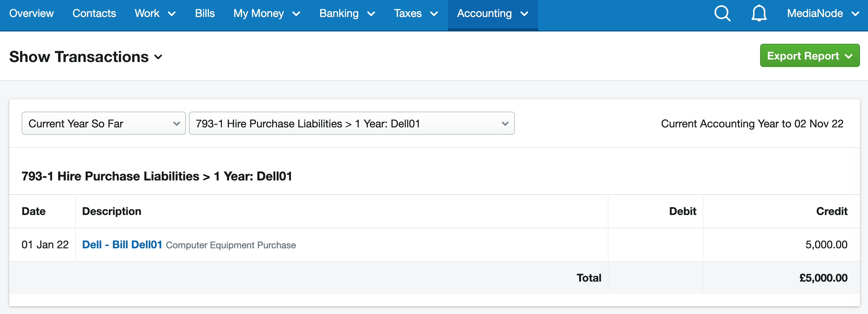Open the Bills section
Screen dimensions: 868x314
205,14
